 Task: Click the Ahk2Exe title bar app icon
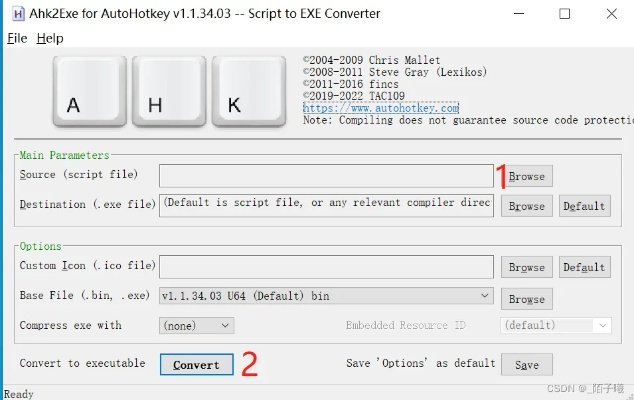tap(18, 14)
